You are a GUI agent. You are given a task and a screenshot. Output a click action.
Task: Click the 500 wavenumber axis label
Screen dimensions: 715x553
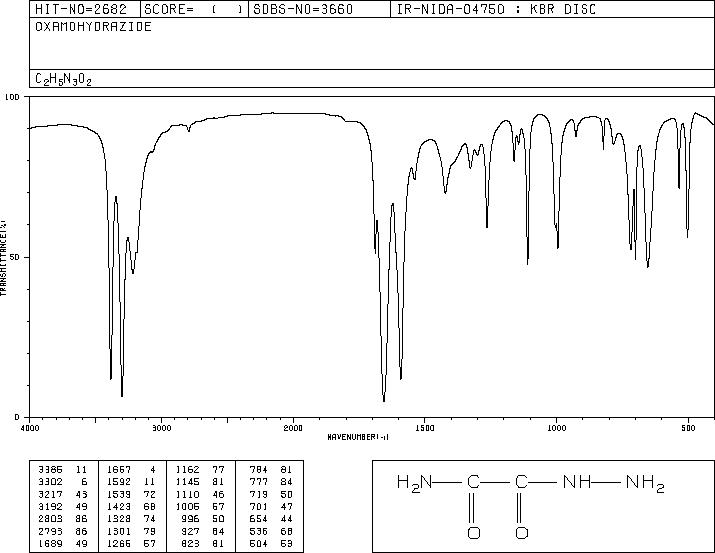coord(689,428)
